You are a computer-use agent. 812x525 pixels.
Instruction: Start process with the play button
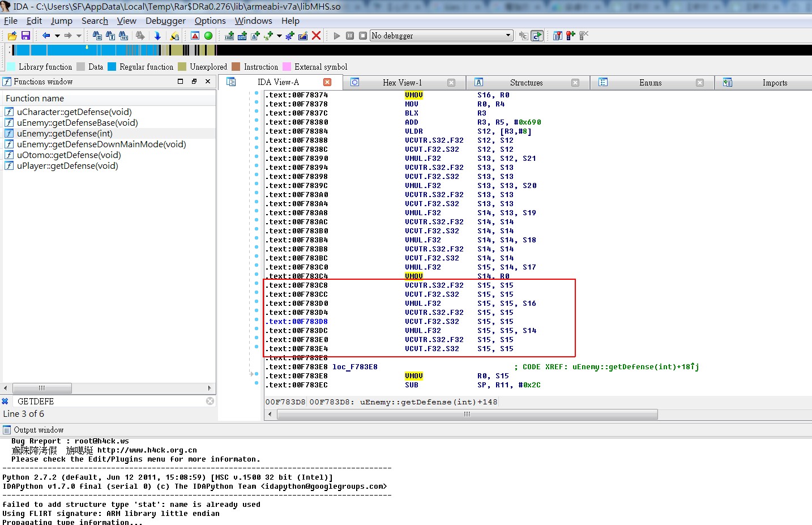(x=337, y=36)
